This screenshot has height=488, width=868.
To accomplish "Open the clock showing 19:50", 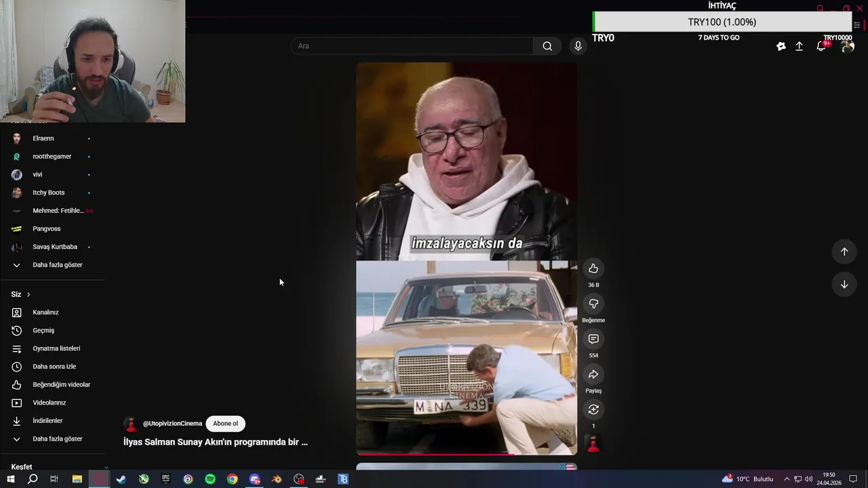I will click(x=829, y=479).
